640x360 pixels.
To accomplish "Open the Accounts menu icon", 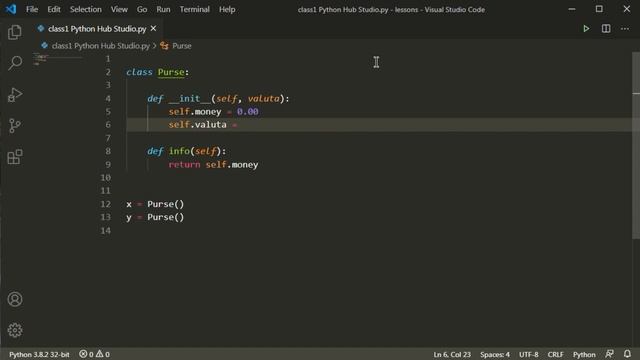I will point(15,299).
